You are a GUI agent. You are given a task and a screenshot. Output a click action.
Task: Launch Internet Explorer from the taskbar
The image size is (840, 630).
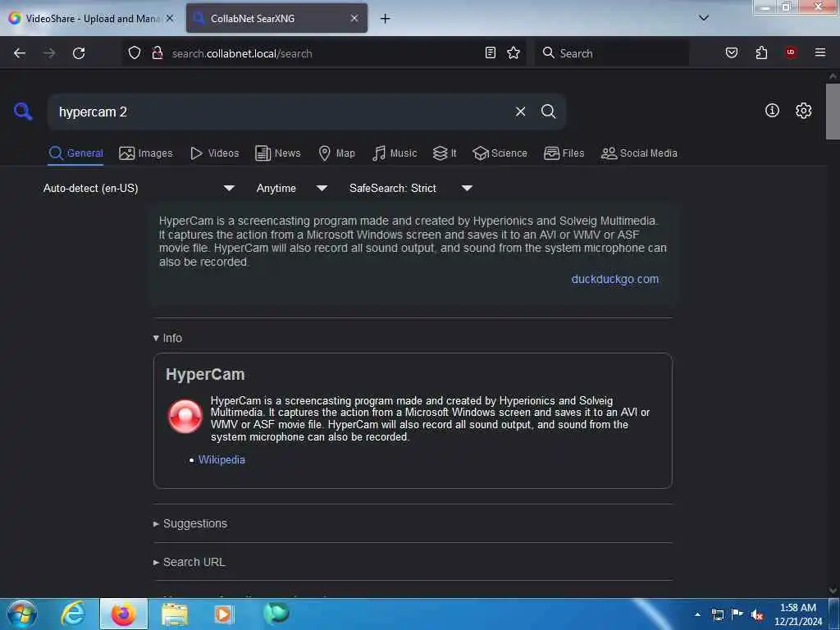pos(73,614)
